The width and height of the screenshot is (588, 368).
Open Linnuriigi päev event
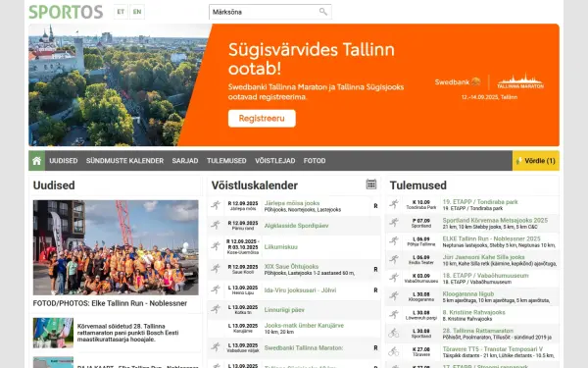(x=284, y=310)
